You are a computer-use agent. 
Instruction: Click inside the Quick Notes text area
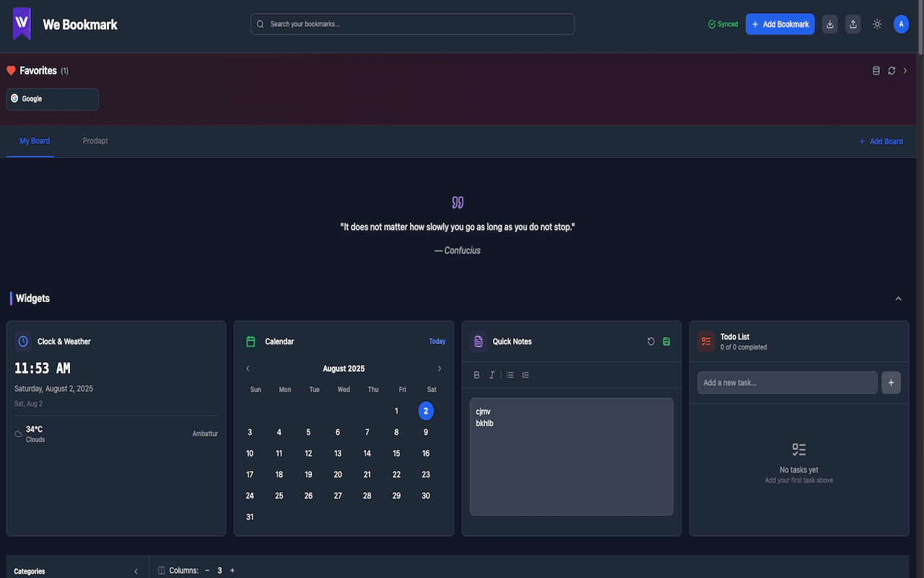pyautogui.click(x=572, y=457)
